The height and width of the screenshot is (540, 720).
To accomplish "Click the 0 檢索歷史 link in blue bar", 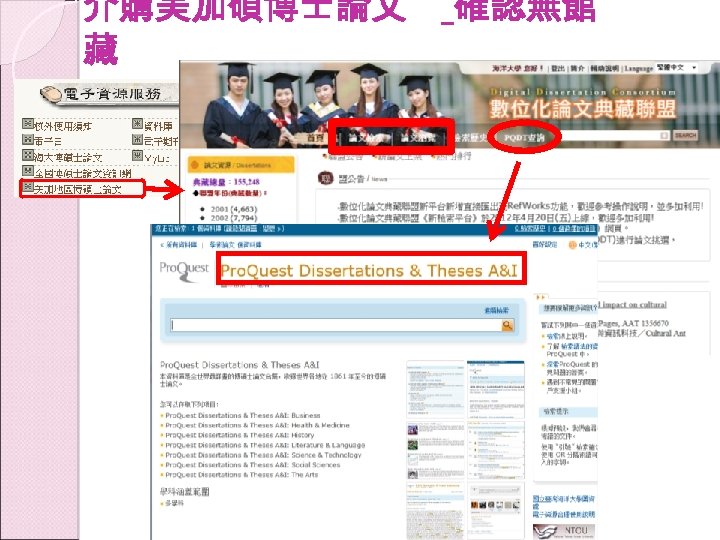I will [529, 228].
